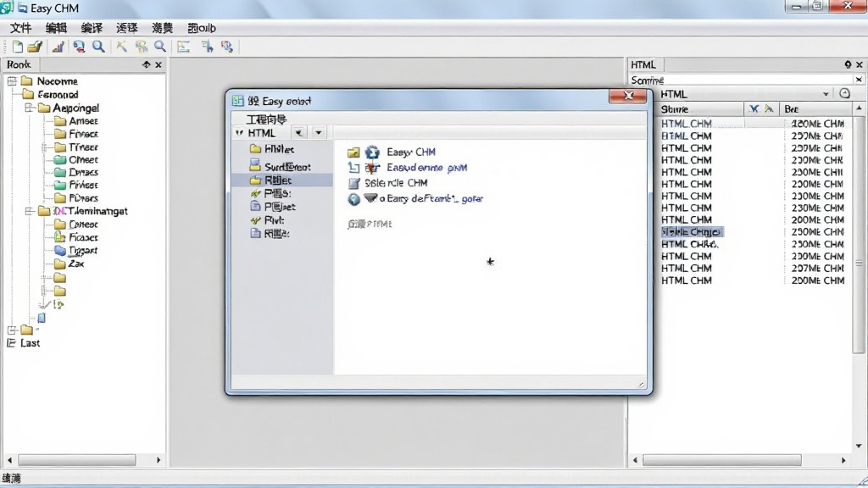Open the third menu 编译
Viewport: 868px width, 488px height.
(92, 28)
